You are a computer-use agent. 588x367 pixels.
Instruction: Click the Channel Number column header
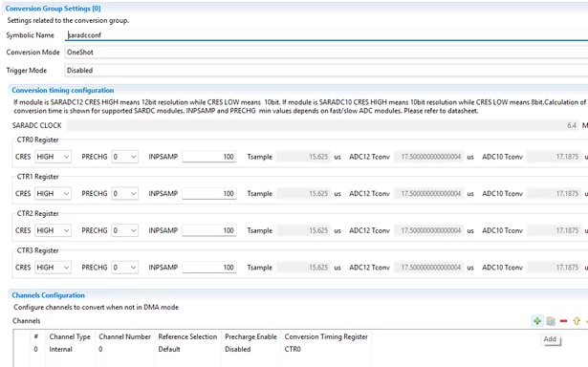(x=124, y=336)
